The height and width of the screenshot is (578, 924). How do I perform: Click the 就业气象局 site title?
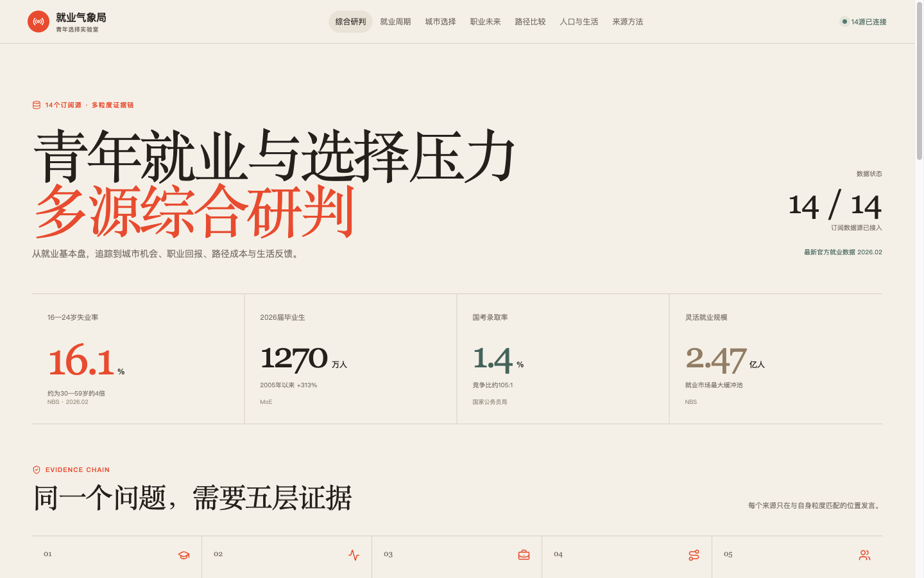[x=81, y=17]
